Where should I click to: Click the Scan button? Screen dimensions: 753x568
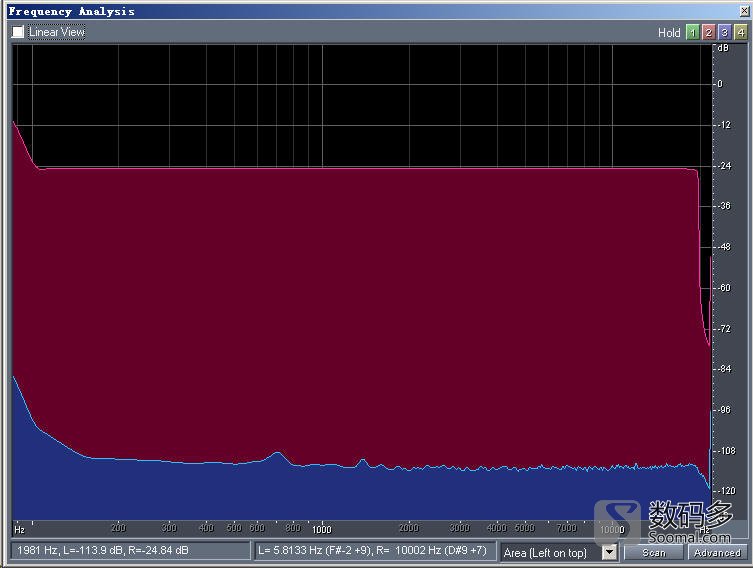tap(653, 552)
